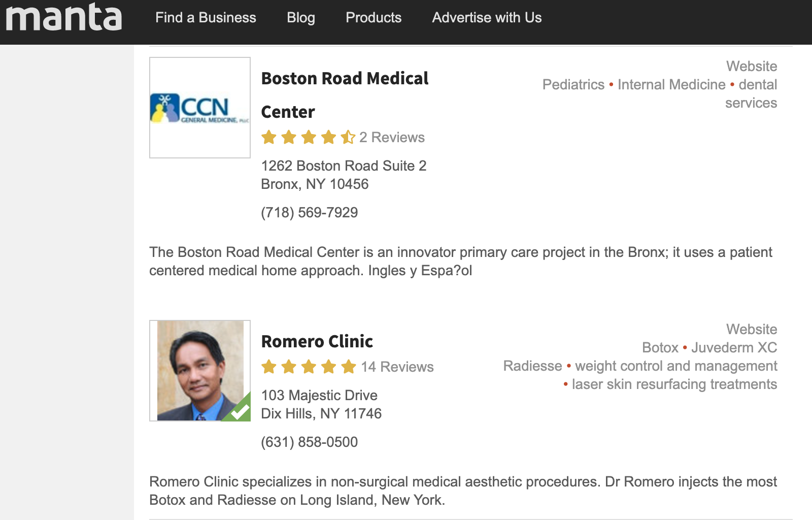Open the Romero Clinic listing title

click(317, 341)
